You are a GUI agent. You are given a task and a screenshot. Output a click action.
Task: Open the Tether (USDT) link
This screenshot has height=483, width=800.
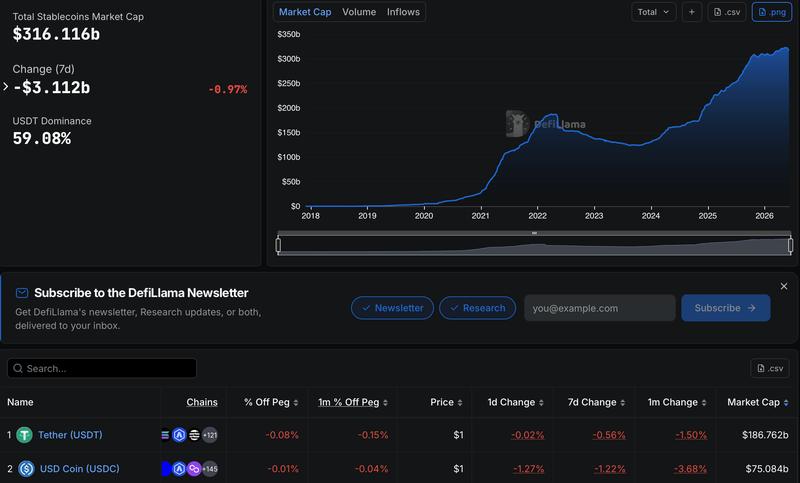click(x=70, y=435)
